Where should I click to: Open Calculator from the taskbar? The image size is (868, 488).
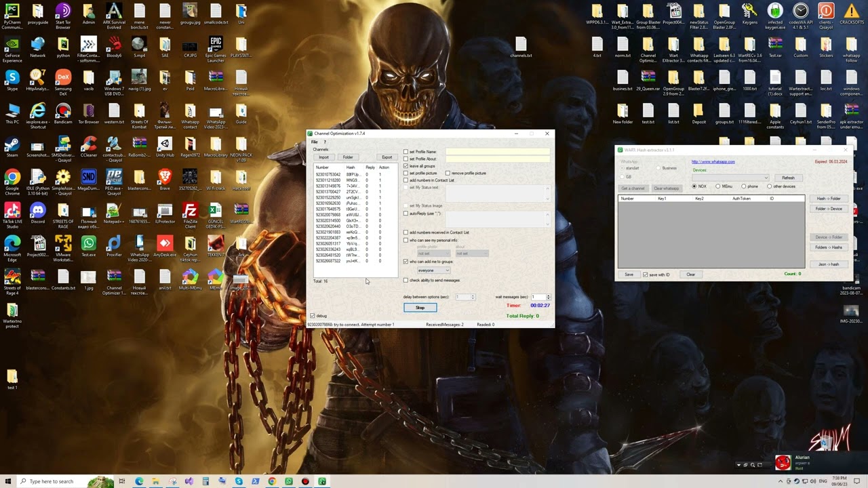[x=205, y=481]
